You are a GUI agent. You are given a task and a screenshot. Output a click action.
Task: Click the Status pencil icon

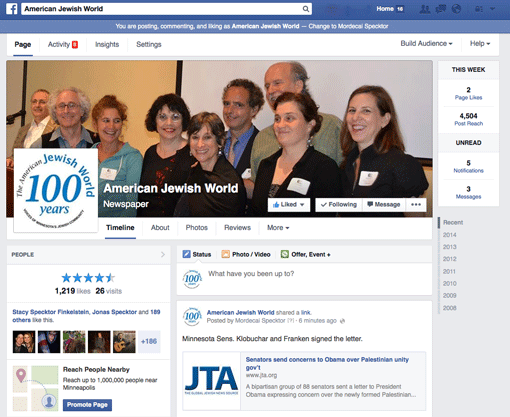[186, 254]
